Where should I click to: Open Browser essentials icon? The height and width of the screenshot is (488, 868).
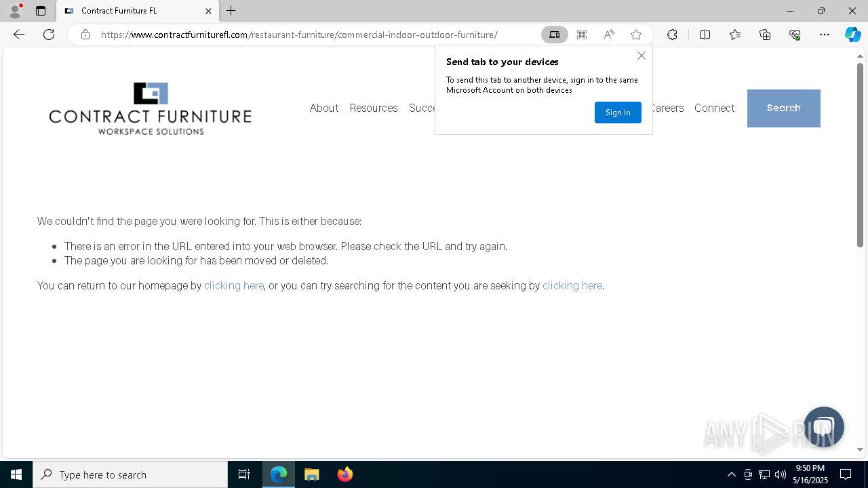pyautogui.click(x=795, y=35)
